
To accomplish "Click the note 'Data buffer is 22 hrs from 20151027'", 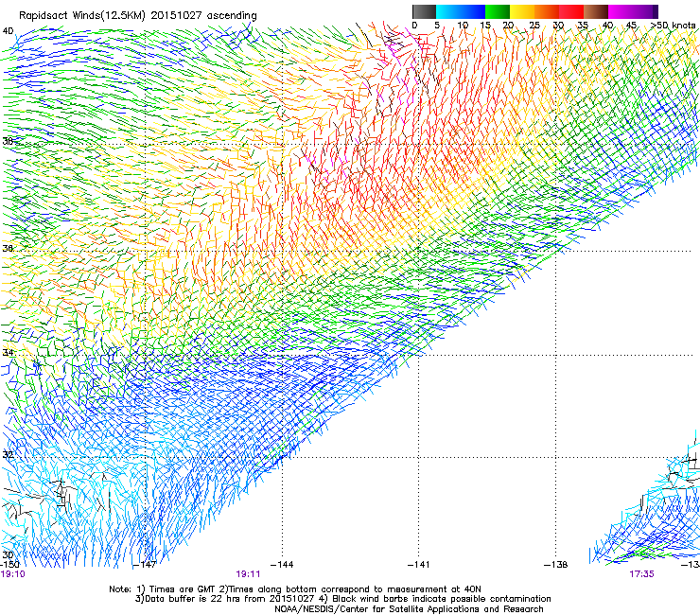I will 230,599.
